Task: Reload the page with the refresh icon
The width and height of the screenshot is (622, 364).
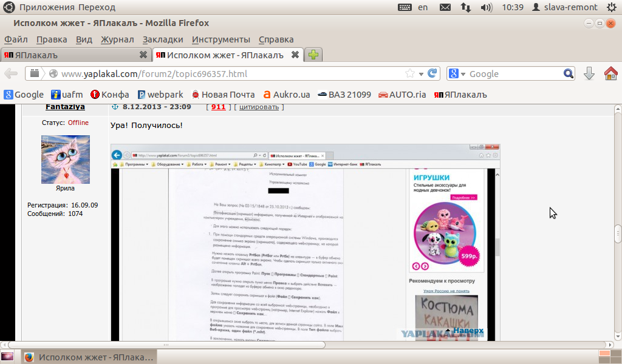Action: (432, 73)
